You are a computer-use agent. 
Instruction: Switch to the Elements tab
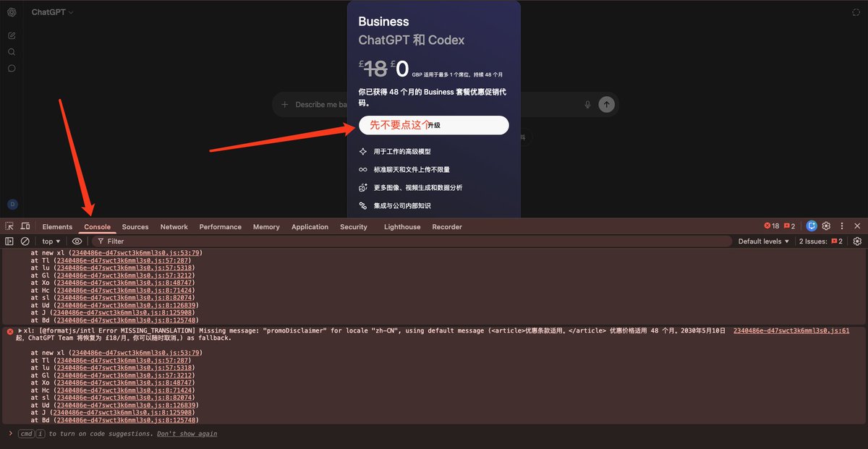[57, 227]
